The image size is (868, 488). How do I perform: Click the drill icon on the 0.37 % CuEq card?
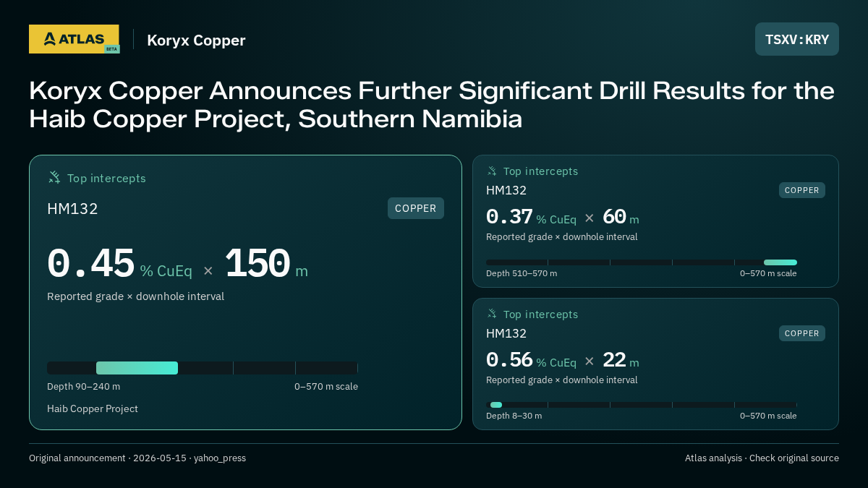(493, 171)
